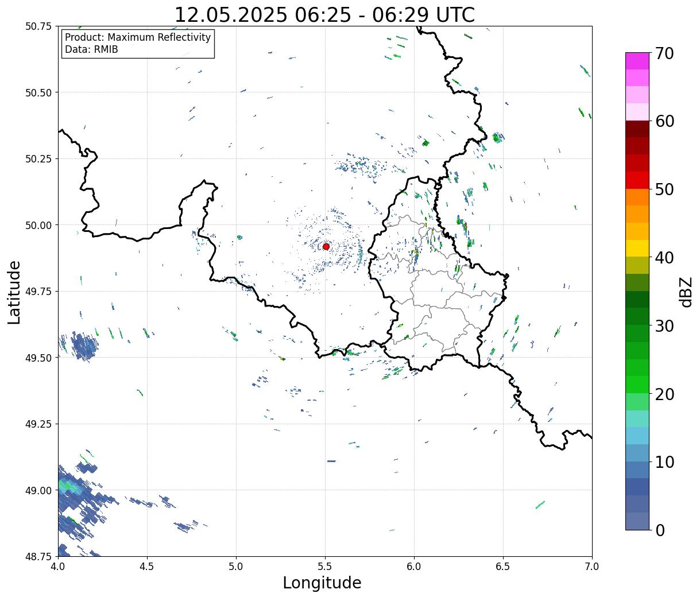Image resolution: width=700 pixels, height=597 pixels.
Task: Click the plot title with date and time
Action: [x=324, y=14]
